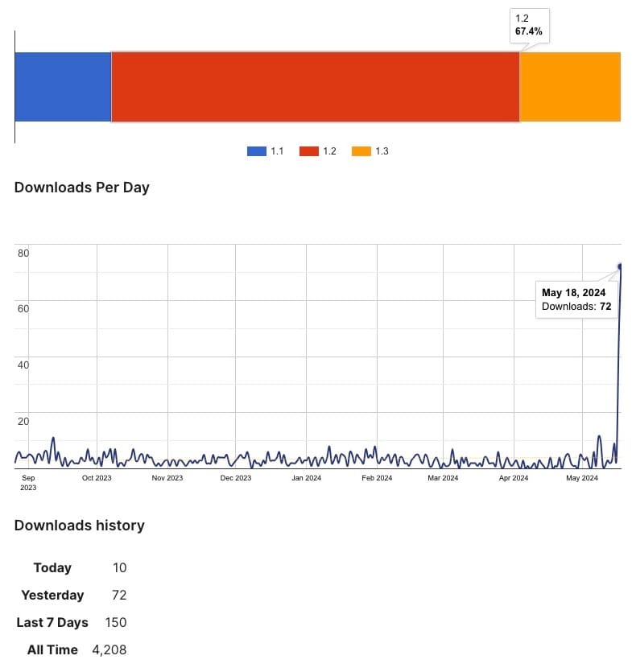Click the red 1.2 legend swatch
The image size is (632, 672).
(309, 151)
